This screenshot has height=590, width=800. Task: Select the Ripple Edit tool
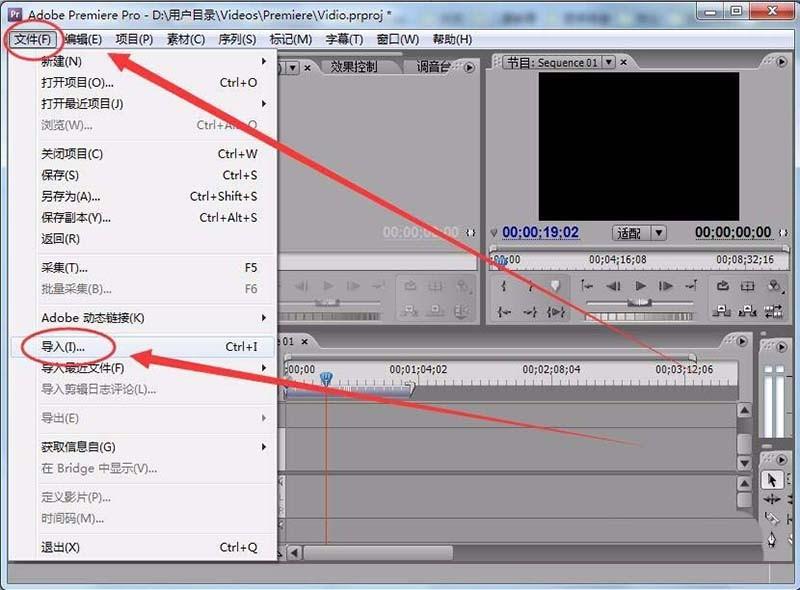point(773,519)
